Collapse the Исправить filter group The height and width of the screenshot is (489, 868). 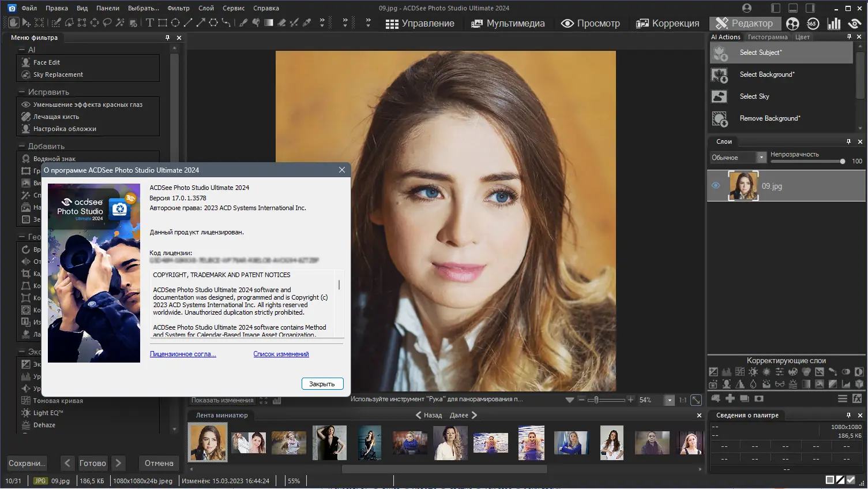[x=22, y=92]
